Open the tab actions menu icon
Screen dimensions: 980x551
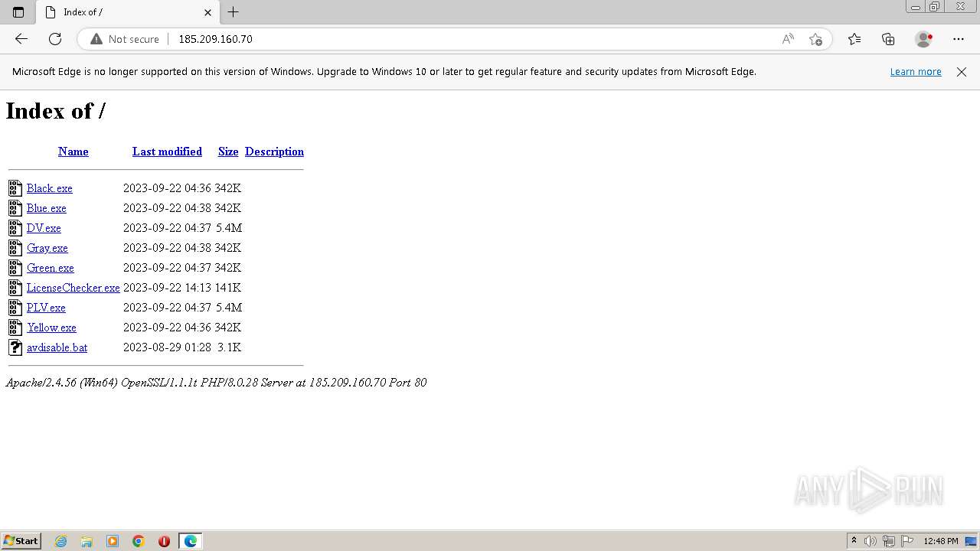coord(18,12)
